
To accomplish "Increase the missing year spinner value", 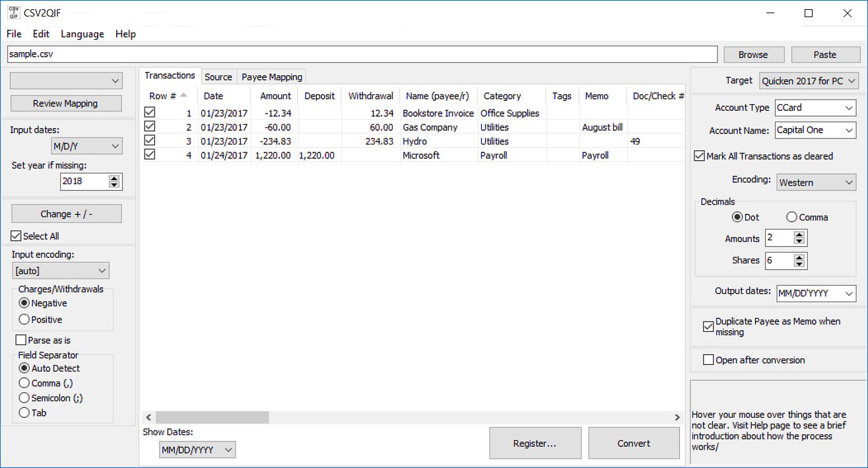I will 114,178.
